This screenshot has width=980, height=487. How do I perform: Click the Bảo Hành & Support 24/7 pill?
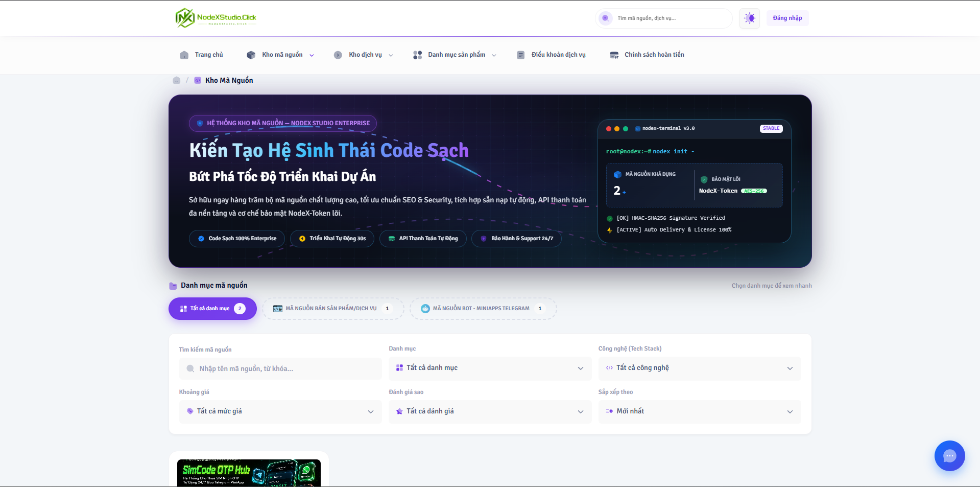click(x=516, y=239)
